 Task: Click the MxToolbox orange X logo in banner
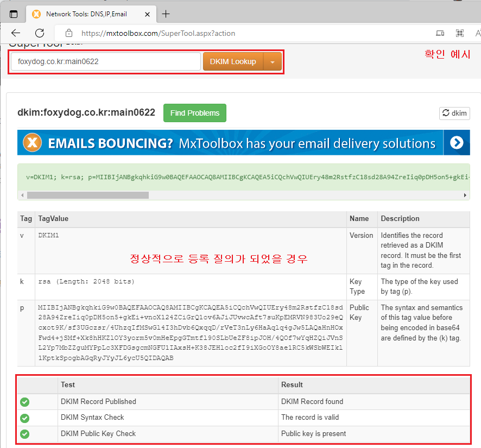[x=33, y=143]
